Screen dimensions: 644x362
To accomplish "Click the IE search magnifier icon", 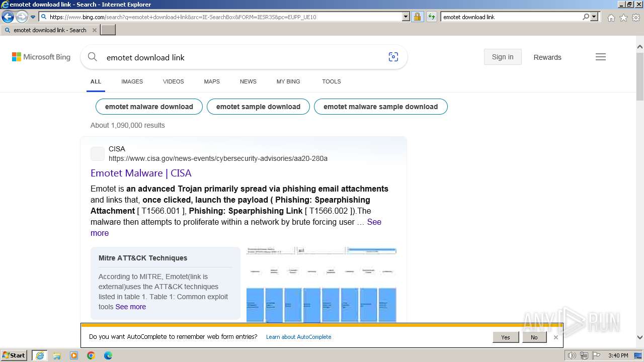I will click(586, 17).
